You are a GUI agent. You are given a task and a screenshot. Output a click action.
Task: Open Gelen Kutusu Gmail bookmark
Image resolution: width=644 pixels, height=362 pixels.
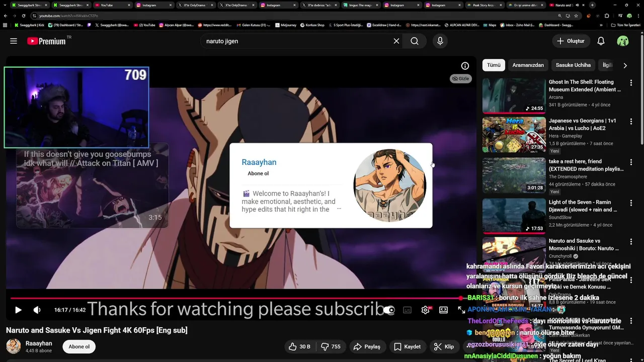coord(253,25)
